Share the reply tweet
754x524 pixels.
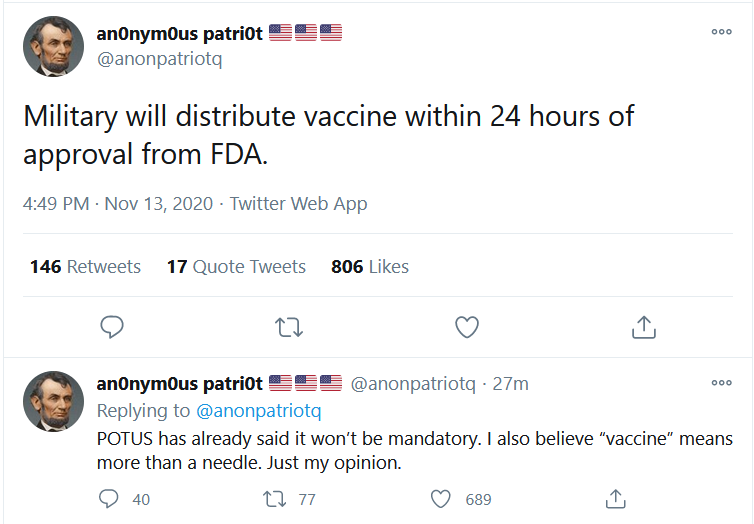click(616, 498)
